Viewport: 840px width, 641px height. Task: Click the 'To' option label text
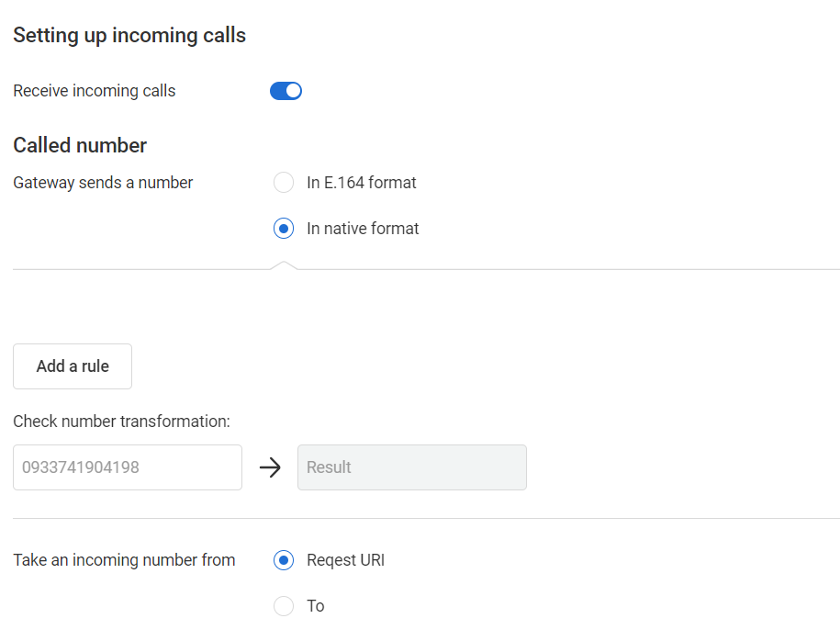(316, 606)
